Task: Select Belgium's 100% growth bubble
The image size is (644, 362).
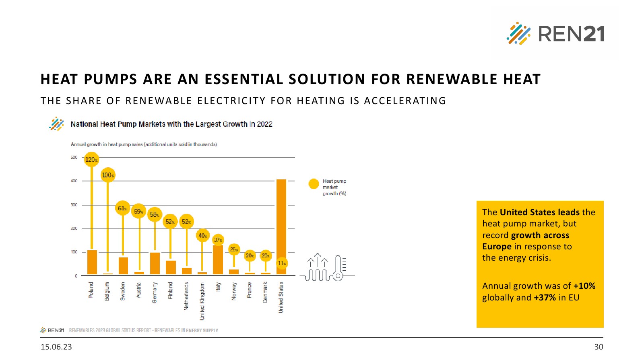Action: pyautogui.click(x=107, y=175)
